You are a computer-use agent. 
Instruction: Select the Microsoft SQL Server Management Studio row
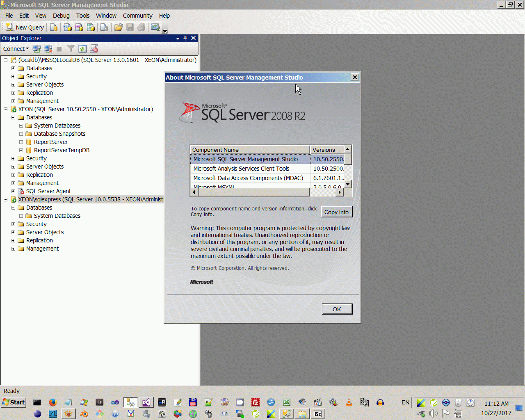(267, 159)
